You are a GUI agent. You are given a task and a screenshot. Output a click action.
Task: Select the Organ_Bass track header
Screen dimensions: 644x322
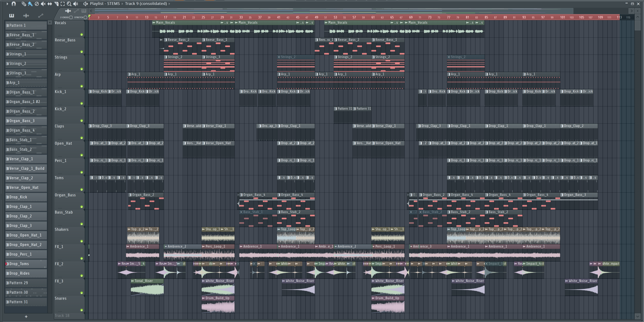pos(70,201)
